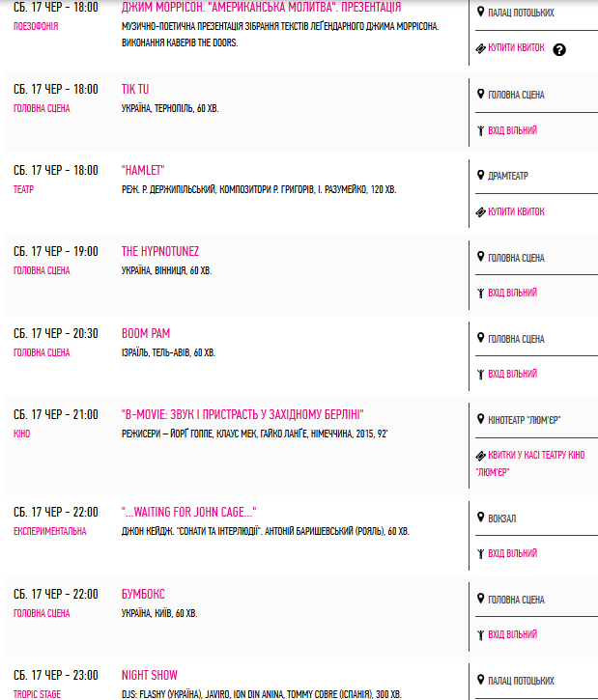
Task: Open the NIGHT SHOW event title
Action: 150,676
